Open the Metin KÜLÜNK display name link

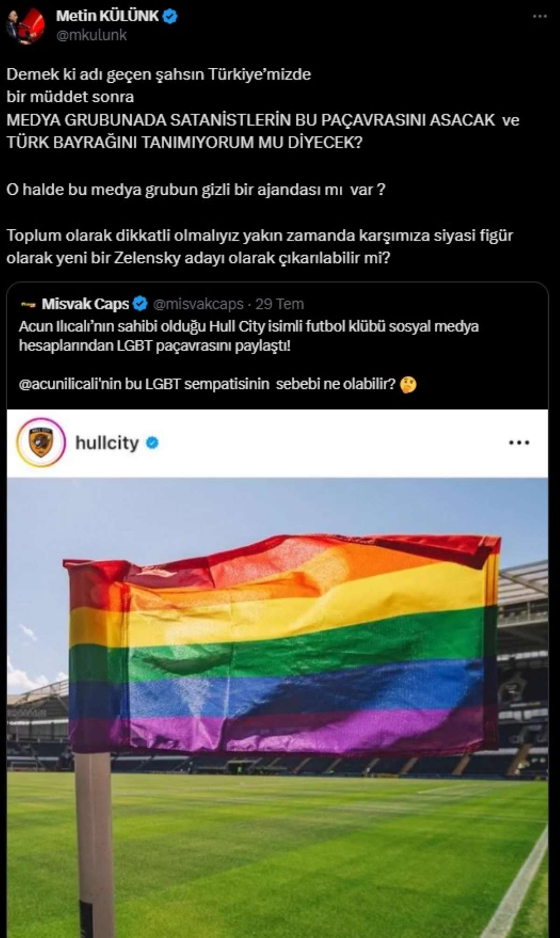[107, 16]
